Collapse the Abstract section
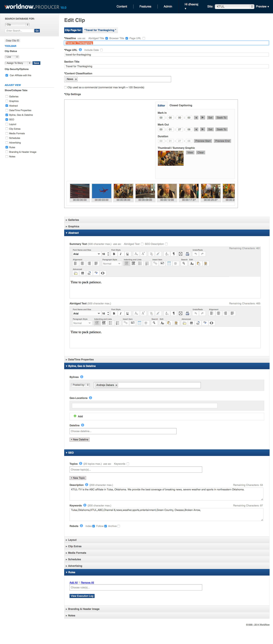This screenshot has width=273, height=644. click(167, 233)
